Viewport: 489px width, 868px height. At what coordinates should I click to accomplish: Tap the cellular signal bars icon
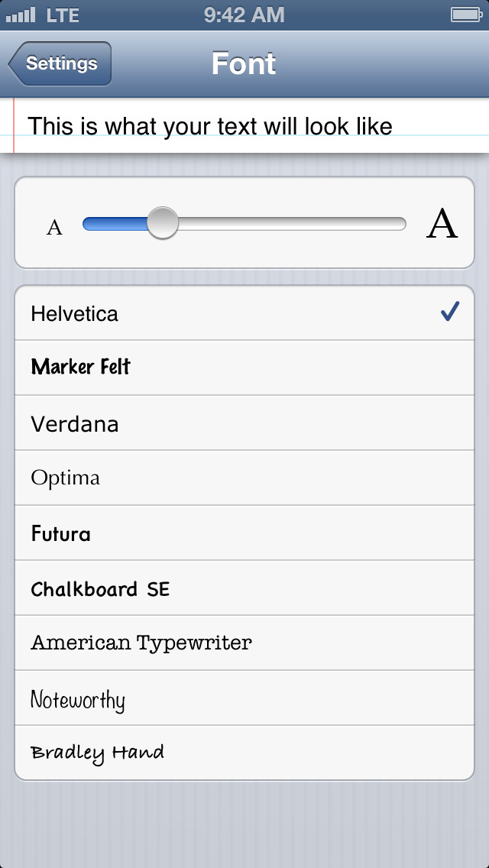[x=21, y=15]
